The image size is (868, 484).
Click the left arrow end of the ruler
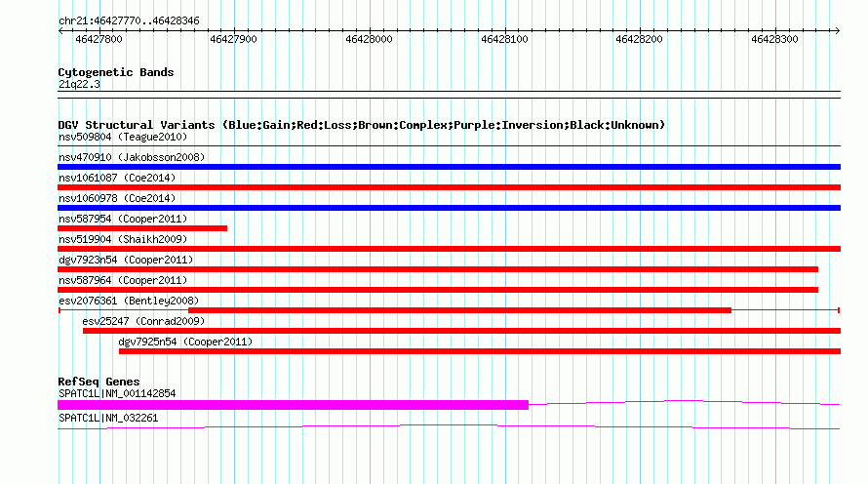coord(60,31)
